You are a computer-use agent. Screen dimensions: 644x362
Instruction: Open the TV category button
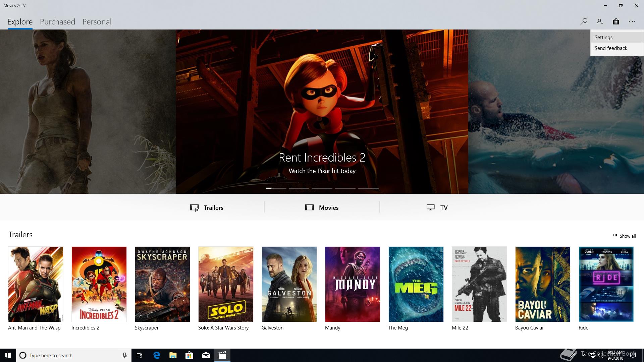click(437, 207)
